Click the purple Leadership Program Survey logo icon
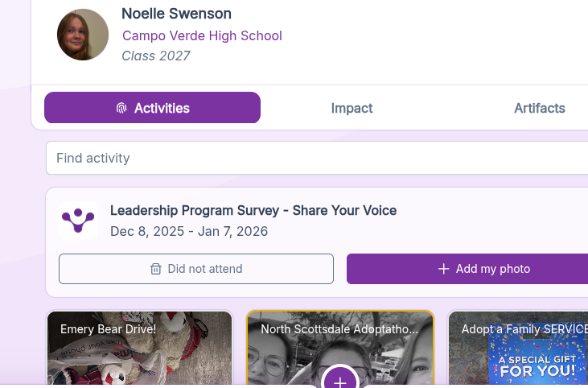588x388 pixels. click(78, 221)
